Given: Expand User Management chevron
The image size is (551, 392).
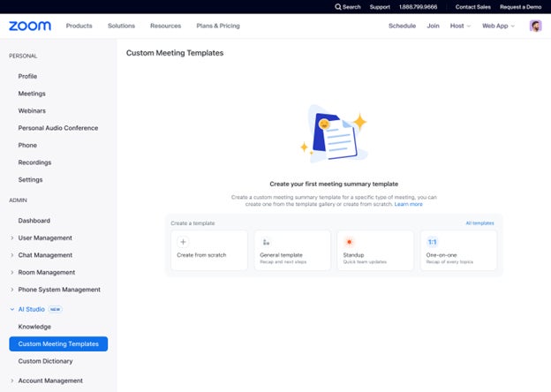Looking at the screenshot, I should click(x=12, y=237).
